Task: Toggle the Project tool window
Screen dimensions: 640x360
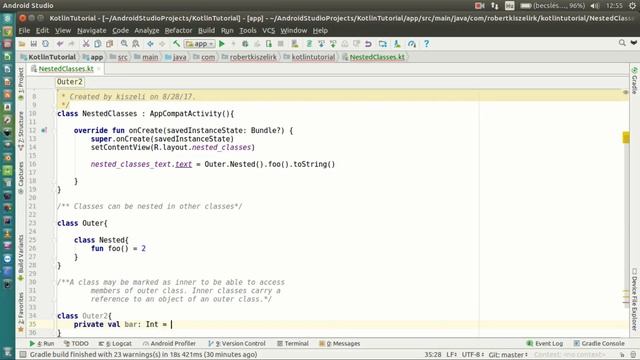Action: [x=21, y=84]
